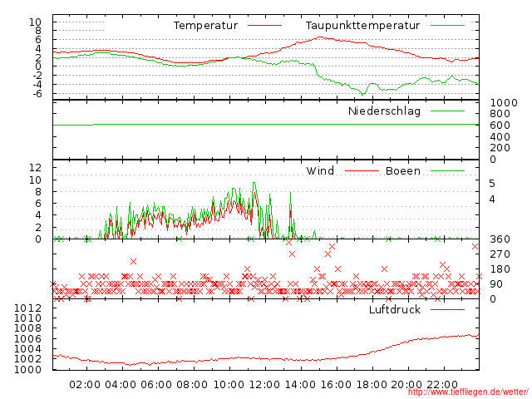Click the 22:00 time axis label
532x399 pixels.
442,385
